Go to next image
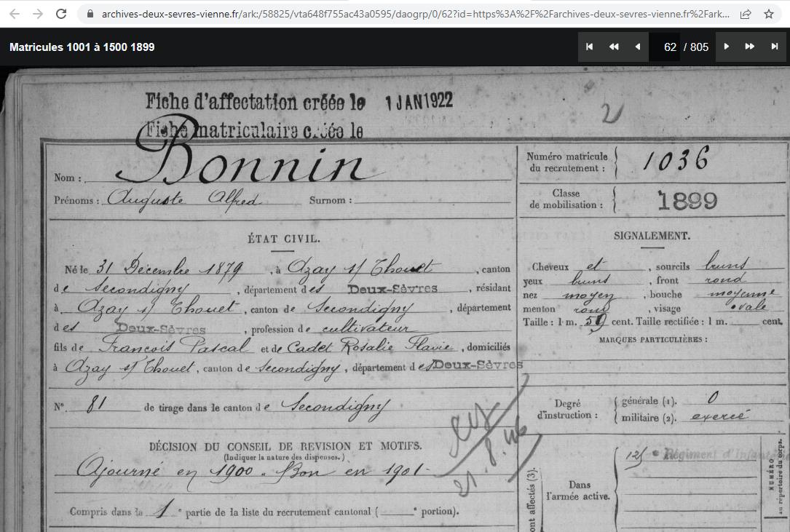Screen dimensions: 790x532 (x=727, y=47)
